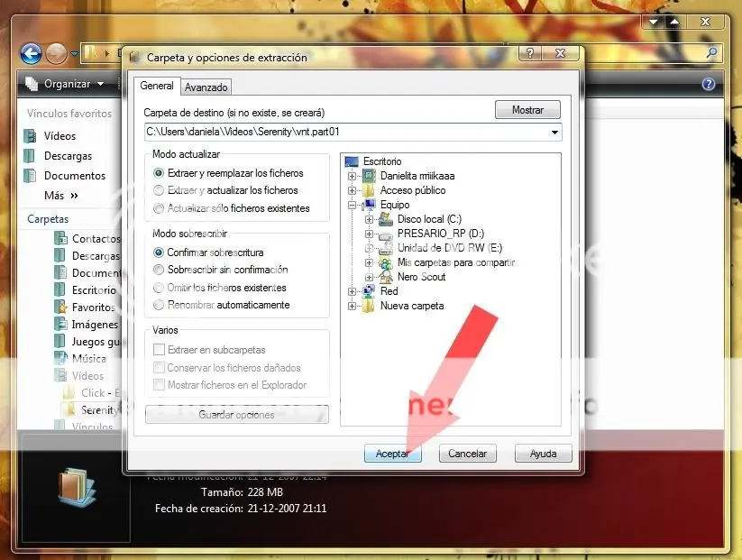
Task: Expand PRESARIO_RP (D:) node
Action: pyautogui.click(x=369, y=234)
